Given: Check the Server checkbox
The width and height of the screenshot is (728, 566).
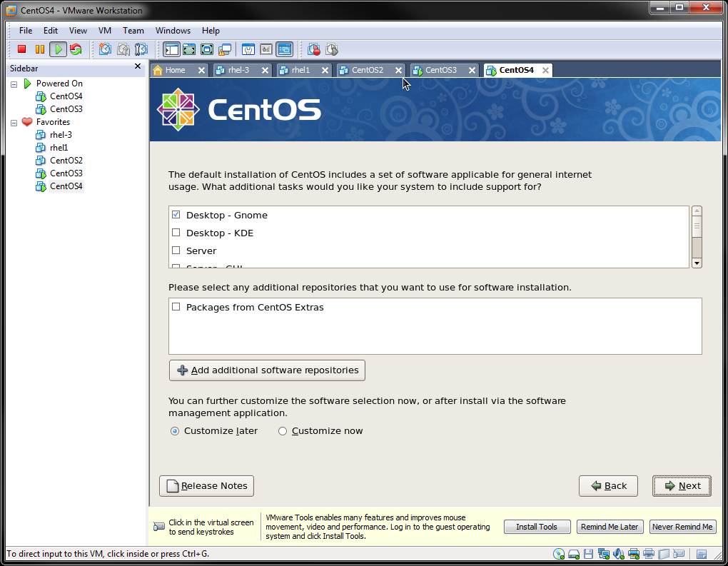Looking at the screenshot, I should 176,251.
